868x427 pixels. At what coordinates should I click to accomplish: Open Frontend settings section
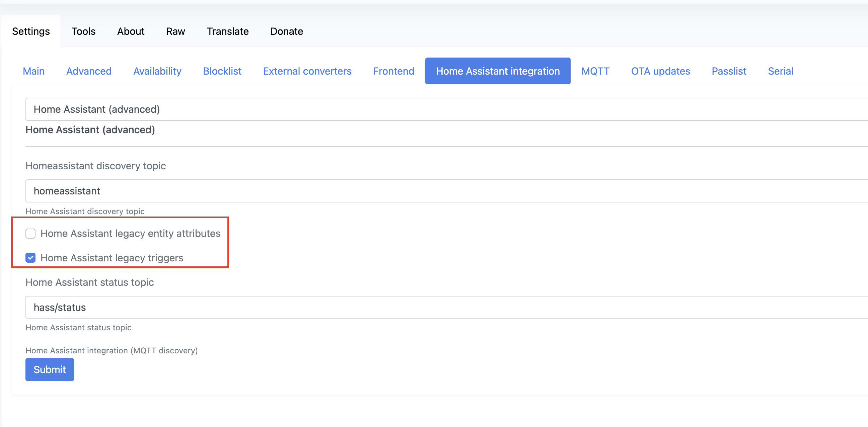click(393, 71)
